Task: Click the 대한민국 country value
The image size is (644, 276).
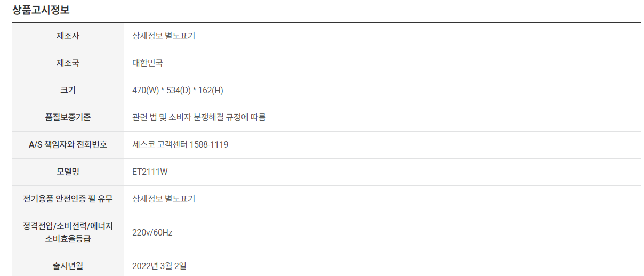Action: tap(148, 63)
